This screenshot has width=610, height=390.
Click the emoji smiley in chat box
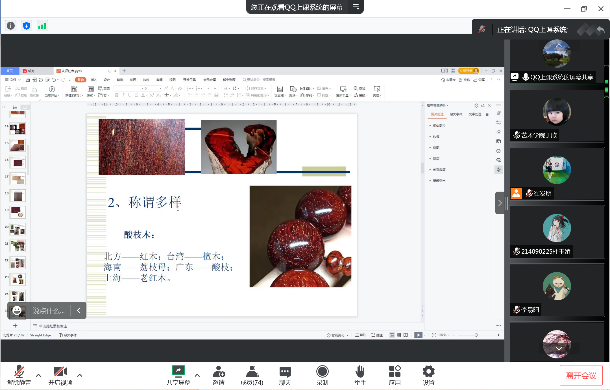[x=17, y=310]
